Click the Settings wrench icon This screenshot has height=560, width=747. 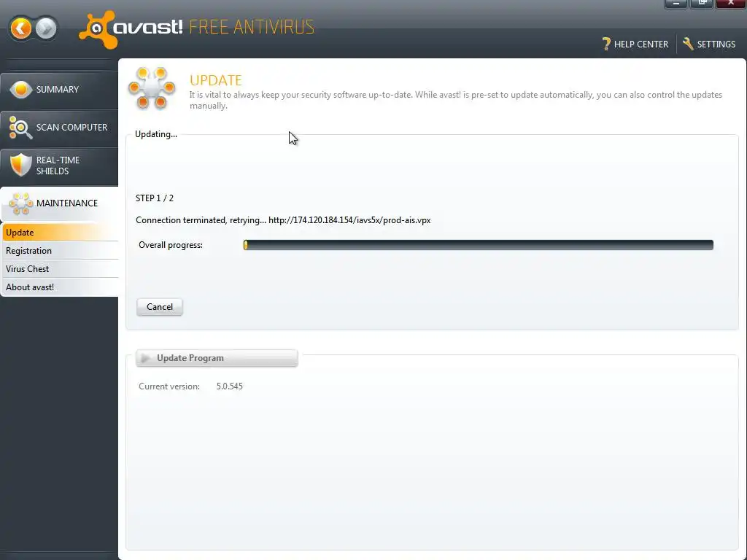point(688,44)
